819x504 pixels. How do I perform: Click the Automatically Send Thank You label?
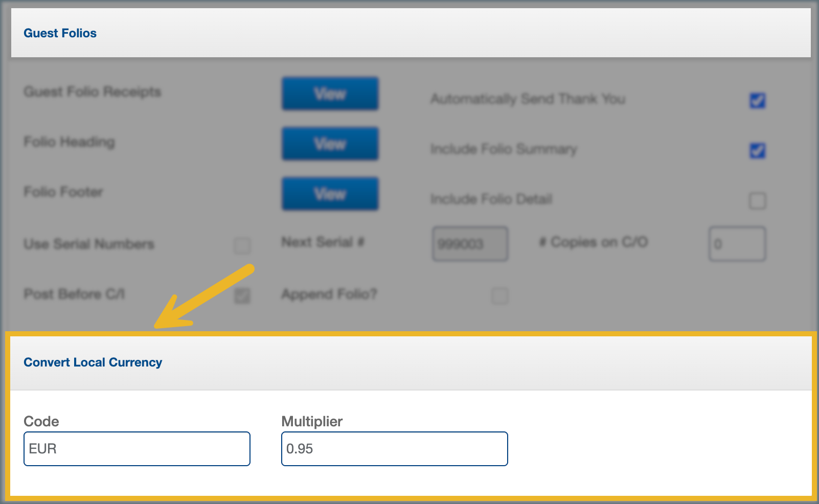[x=528, y=99]
